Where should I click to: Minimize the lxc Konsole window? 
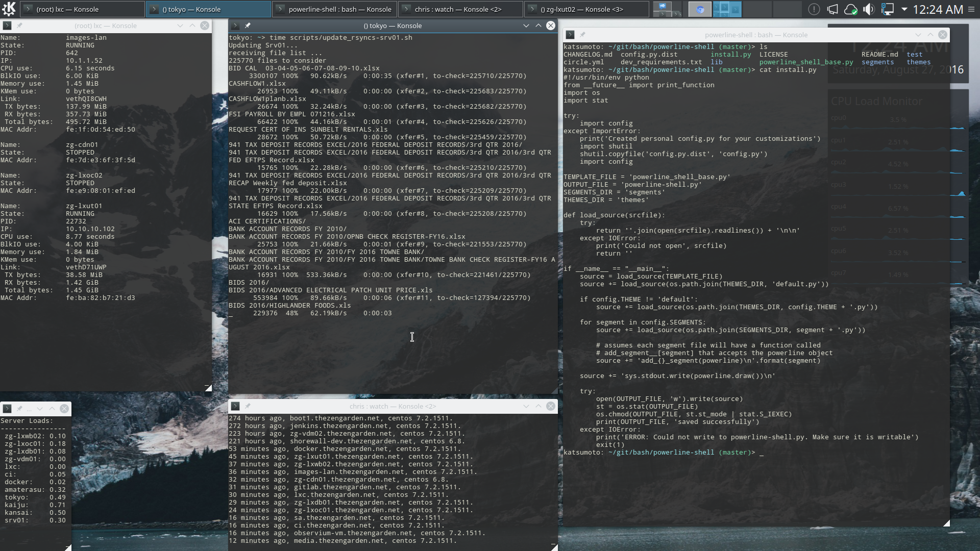[180, 26]
